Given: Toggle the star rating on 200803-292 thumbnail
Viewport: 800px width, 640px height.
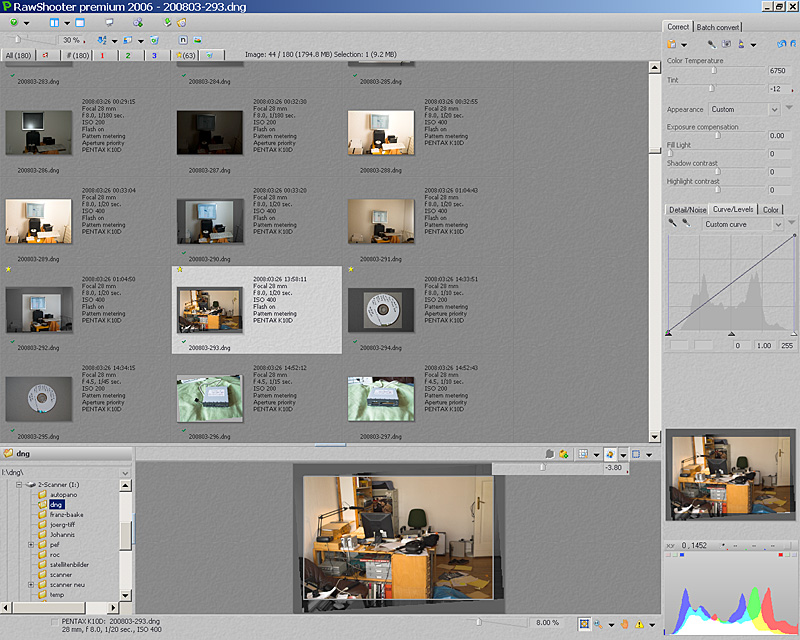Looking at the screenshot, I should pos(9,269).
